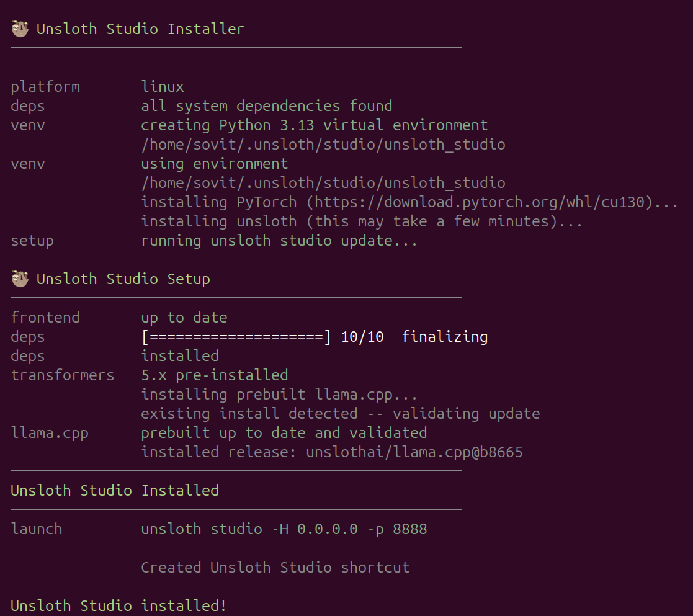Click the 'Unsloth Studio Installer' heading text
693x616 pixels.
point(140,29)
